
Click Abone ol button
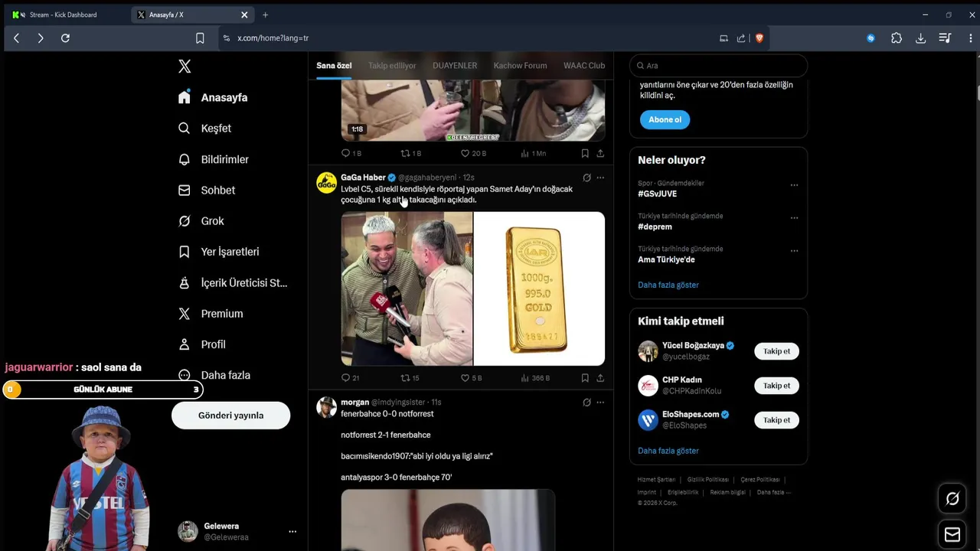tap(665, 119)
